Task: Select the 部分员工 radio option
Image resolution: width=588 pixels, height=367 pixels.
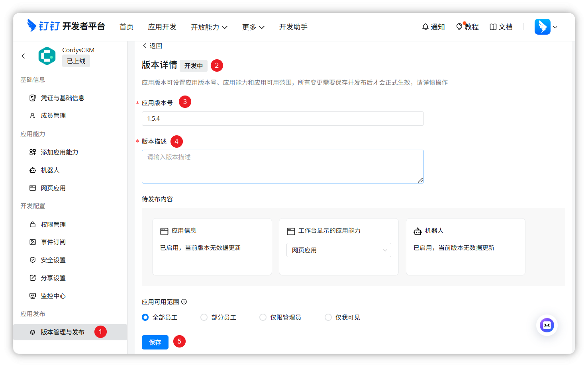Action: (204, 317)
